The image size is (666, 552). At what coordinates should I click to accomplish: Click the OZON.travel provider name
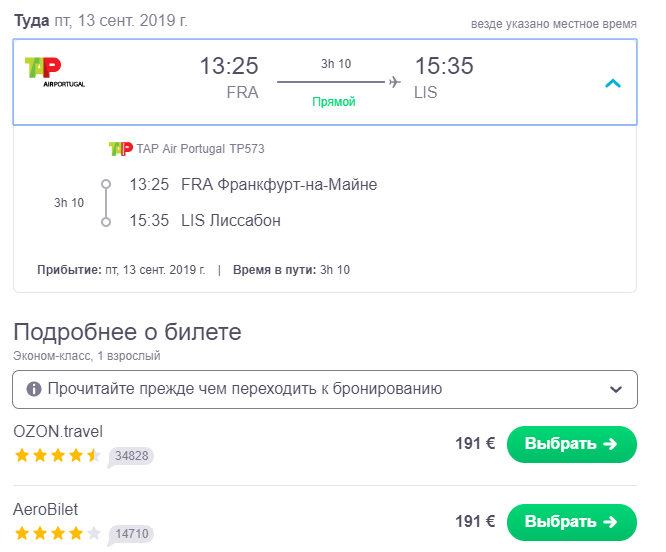pyautogui.click(x=58, y=432)
